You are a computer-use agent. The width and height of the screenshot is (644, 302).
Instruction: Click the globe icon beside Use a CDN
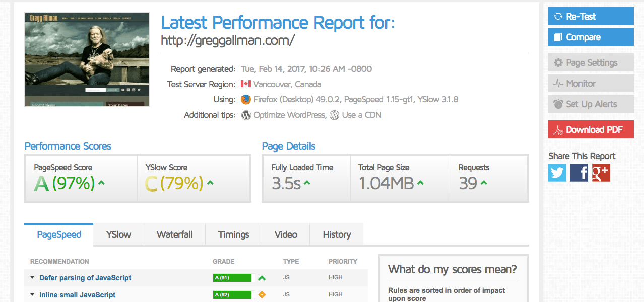click(334, 115)
